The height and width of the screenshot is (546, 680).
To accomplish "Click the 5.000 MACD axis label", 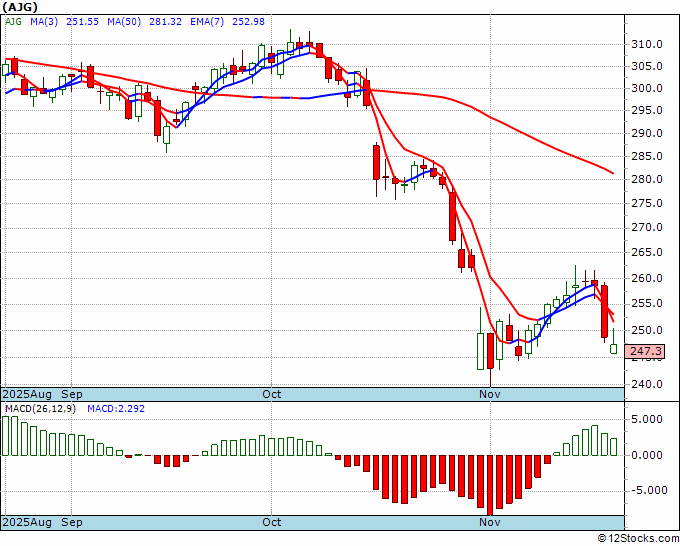I will (x=646, y=419).
